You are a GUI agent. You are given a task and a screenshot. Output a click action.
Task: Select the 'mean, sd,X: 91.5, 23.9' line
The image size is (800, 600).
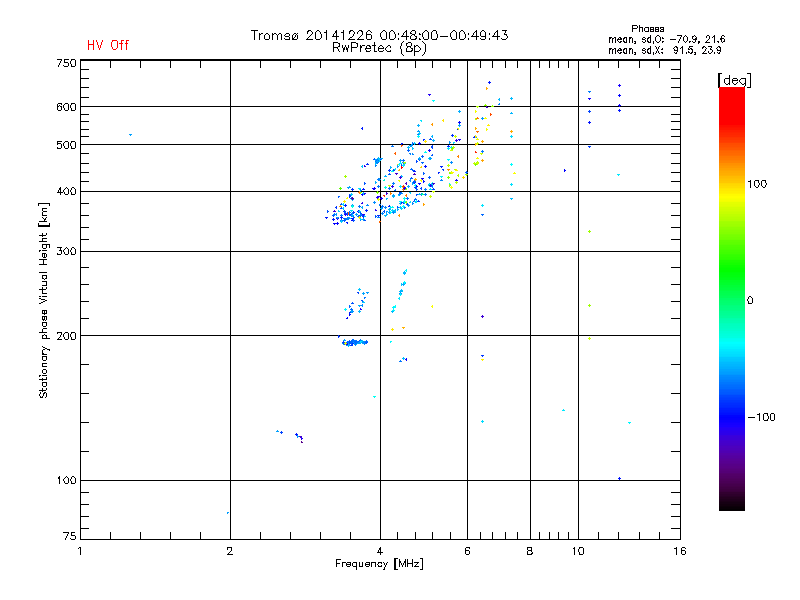coord(664,50)
